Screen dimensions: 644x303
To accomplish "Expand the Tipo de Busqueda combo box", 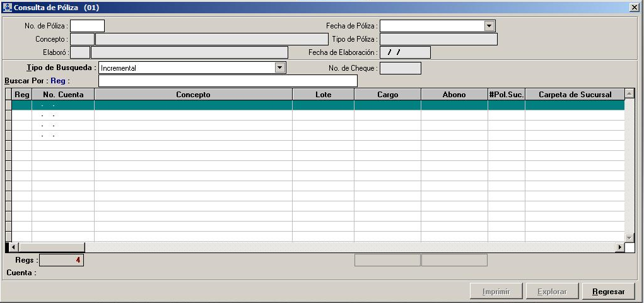I will pyautogui.click(x=280, y=68).
